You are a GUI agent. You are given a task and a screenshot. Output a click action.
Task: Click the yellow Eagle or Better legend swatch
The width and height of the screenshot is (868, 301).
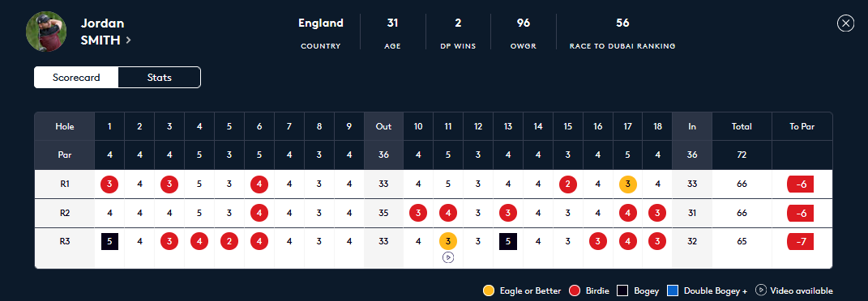tap(489, 290)
